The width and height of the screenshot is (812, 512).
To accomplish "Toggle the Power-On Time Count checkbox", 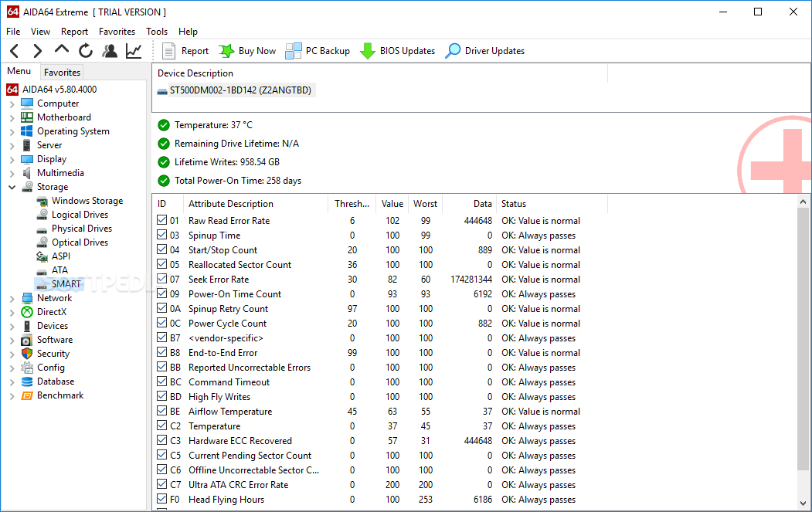I will tap(162, 293).
